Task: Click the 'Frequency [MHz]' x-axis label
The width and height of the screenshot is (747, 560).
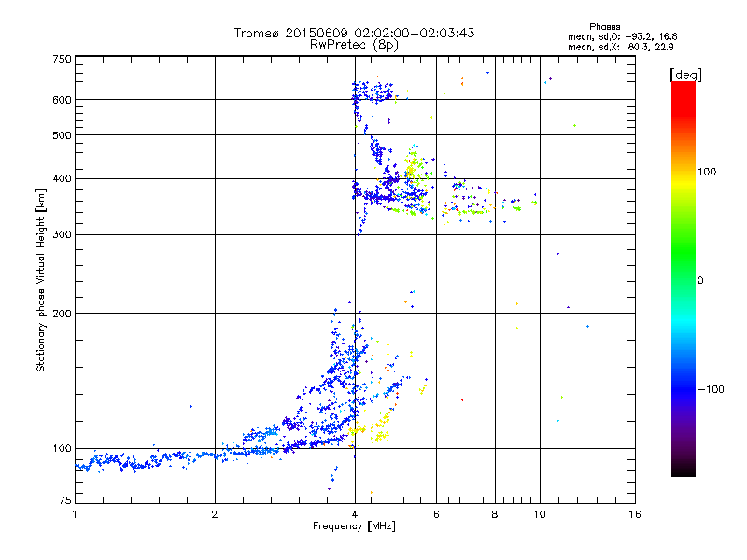Action: click(354, 526)
